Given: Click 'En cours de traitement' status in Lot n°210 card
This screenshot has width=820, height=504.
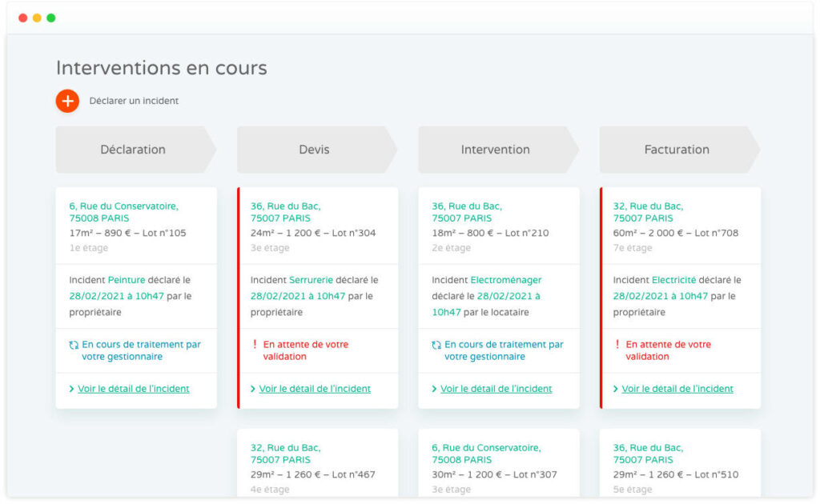Looking at the screenshot, I should 504,350.
